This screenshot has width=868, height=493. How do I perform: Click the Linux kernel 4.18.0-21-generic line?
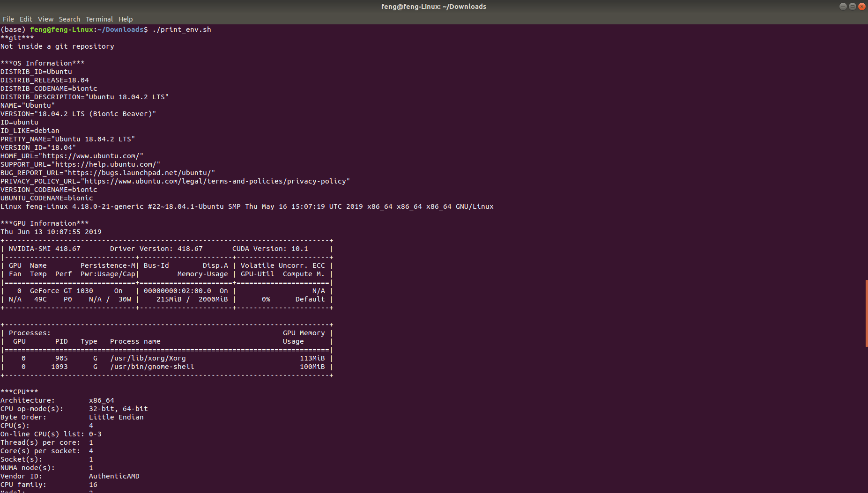(x=247, y=206)
